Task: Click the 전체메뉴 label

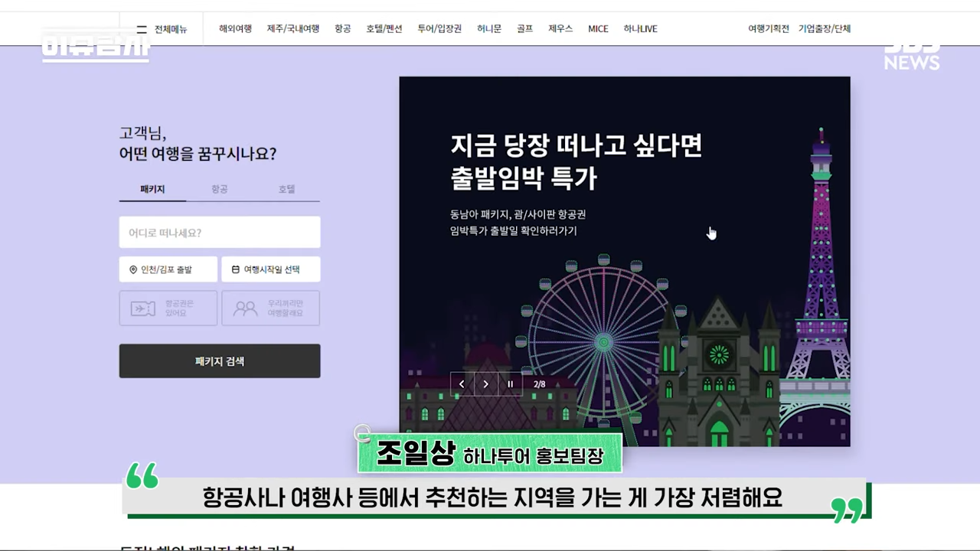Action: (x=171, y=29)
